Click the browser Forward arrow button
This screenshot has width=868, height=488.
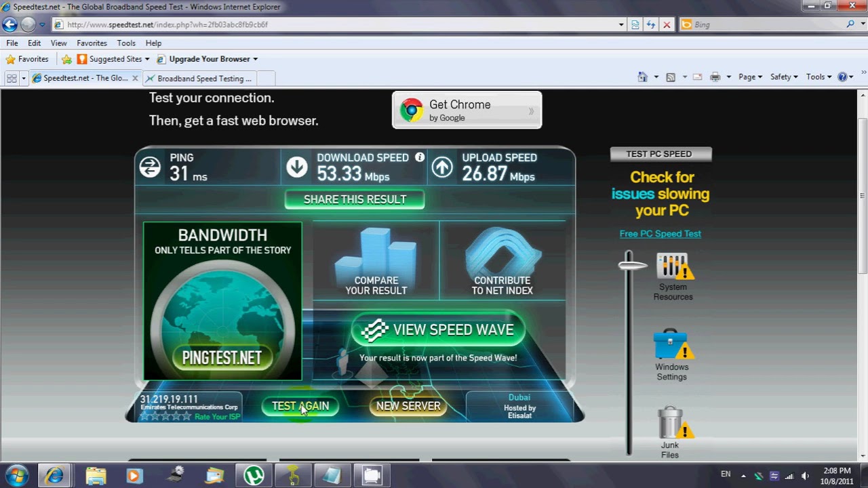click(x=28, y=24)
